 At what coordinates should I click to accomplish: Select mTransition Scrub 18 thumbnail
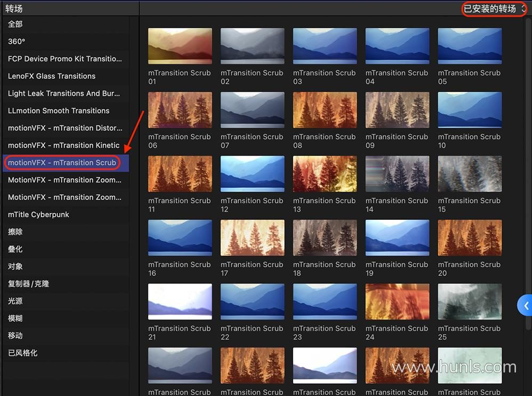tap(325, 237)
